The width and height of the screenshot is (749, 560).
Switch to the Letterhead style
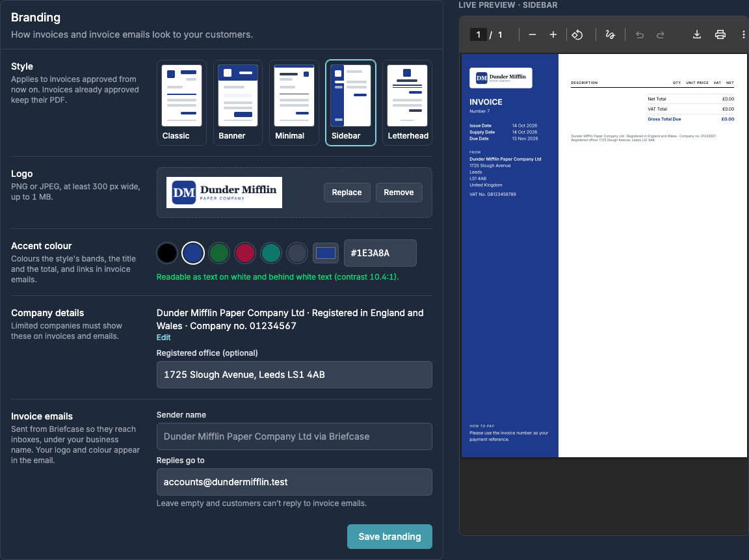[407, 103]
